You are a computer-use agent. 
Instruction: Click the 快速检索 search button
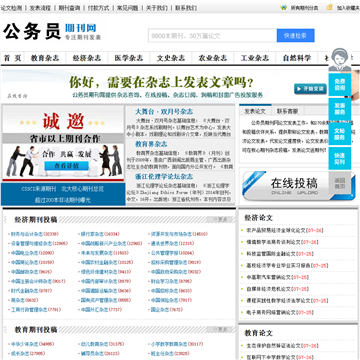(x=295, y=36)
